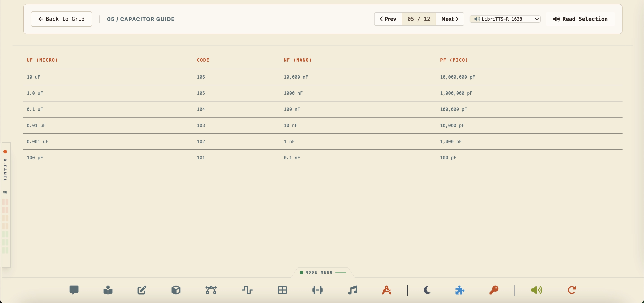Image resolution: width=644 pixels, height=303 pixels.
Task: Toggle the green speaker sound icon
Action: point(536,290)
